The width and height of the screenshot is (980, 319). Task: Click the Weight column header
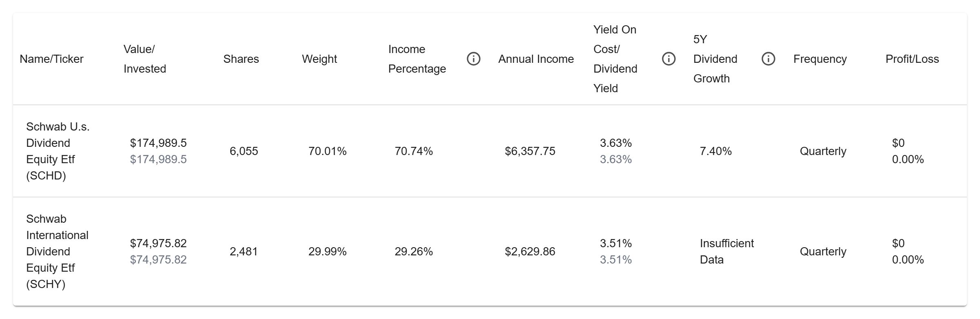click(x=319, y=59)
